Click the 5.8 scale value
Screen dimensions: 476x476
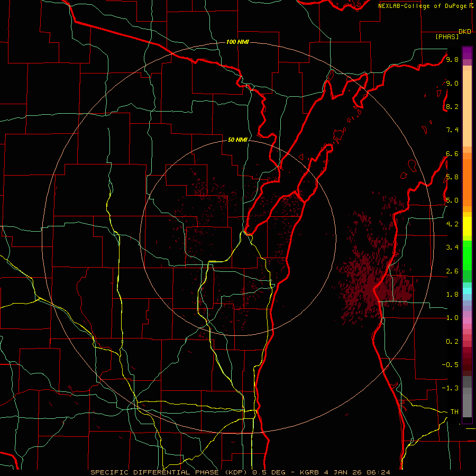click(452, 177)
